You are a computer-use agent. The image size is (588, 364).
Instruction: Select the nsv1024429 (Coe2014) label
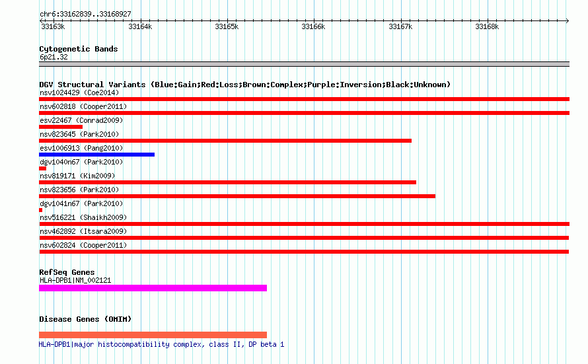79,92
